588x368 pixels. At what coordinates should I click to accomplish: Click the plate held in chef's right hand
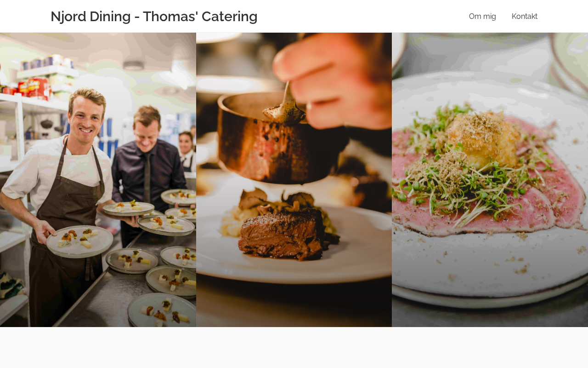[x=79, y=241]
